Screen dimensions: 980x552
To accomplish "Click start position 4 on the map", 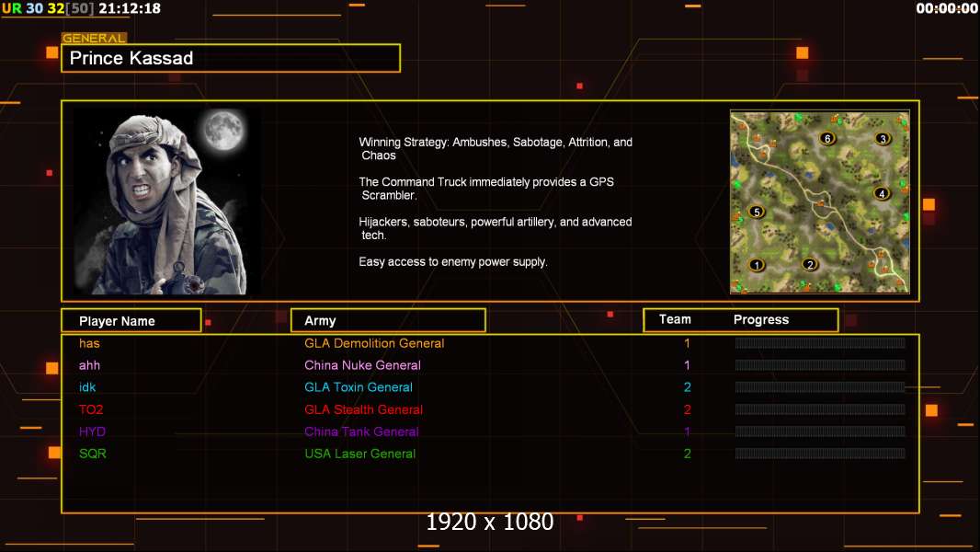I will pyautogui.click(x=882, y=194).
